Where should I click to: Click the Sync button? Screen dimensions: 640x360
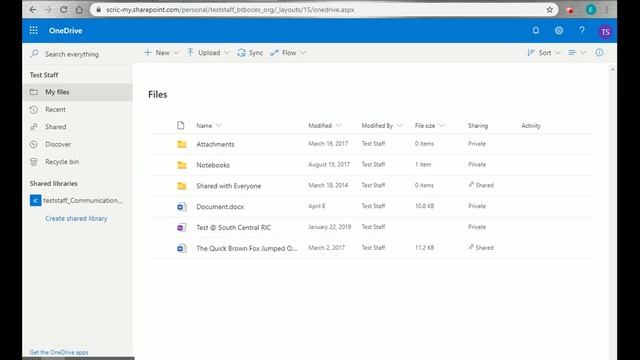pyautogui.click(x=250, y=53)
